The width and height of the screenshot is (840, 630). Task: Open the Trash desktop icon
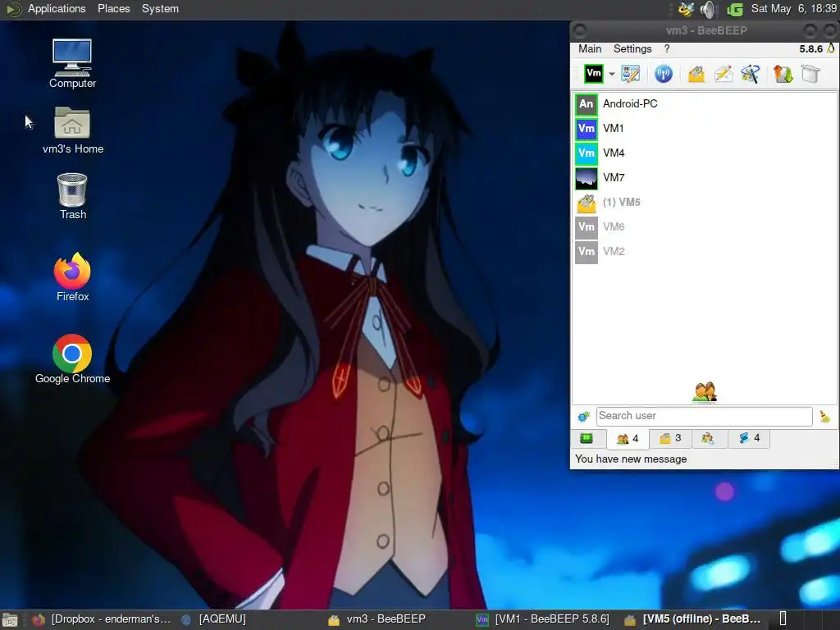[72, 196]
